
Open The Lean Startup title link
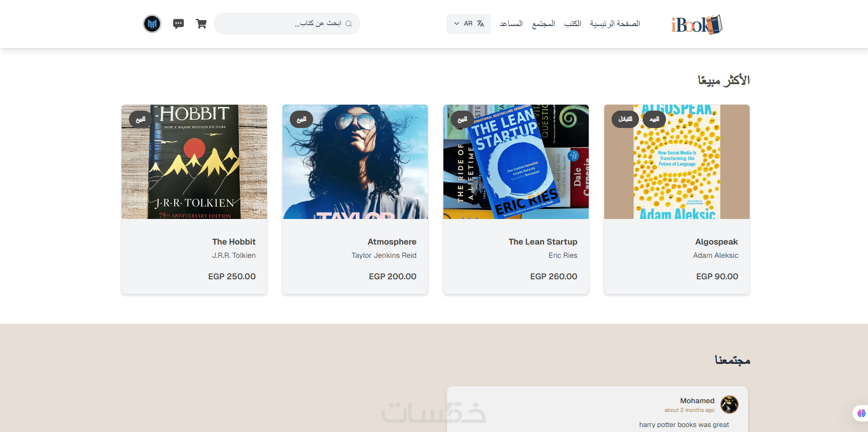tap(543, 242)
